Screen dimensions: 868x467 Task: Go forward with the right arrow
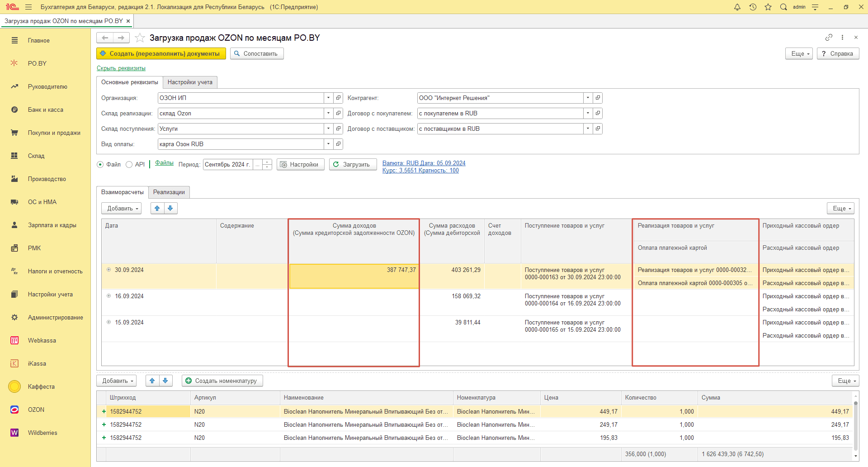point(121,38)
